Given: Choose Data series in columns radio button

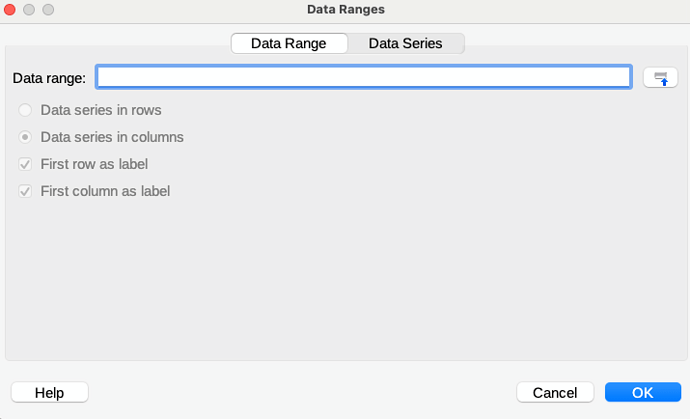Looking at the screenshot, I should coord(26,137).
